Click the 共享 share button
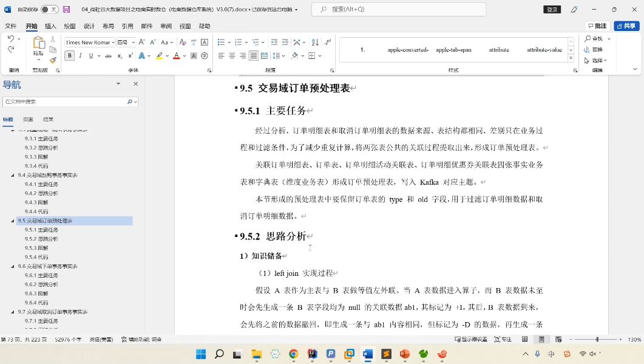 [x=626, y=26]
